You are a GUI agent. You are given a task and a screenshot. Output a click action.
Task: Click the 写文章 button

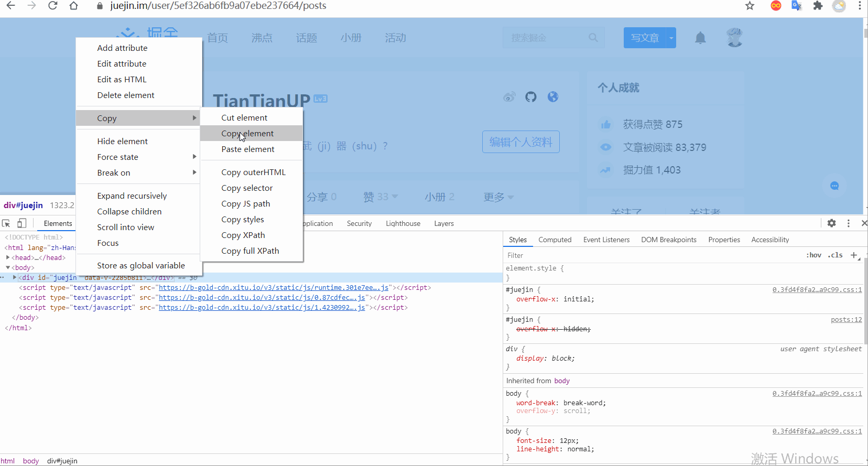pyautogui.click(x=645, y=38)
